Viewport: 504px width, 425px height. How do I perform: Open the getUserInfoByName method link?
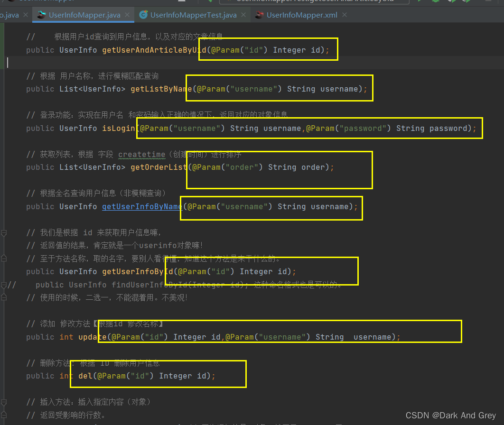[142, 206]
